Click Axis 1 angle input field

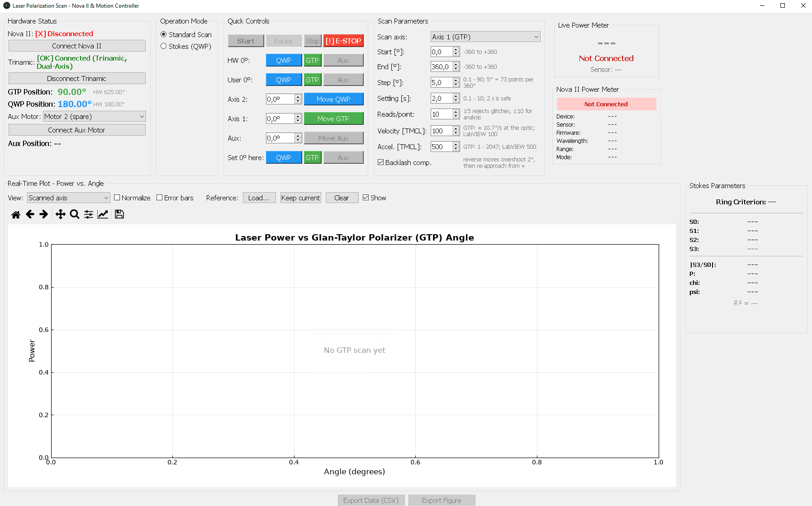(280, 118)
